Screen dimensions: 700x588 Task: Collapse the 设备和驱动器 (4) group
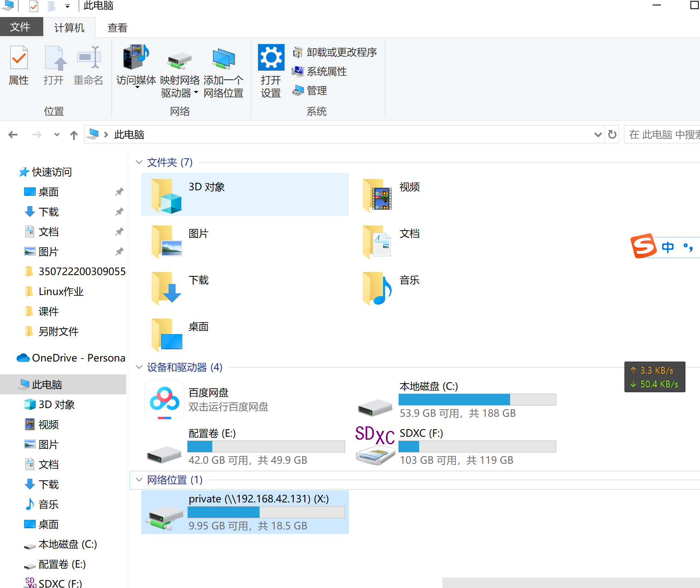pyautogui.click(x=139, y=367)
